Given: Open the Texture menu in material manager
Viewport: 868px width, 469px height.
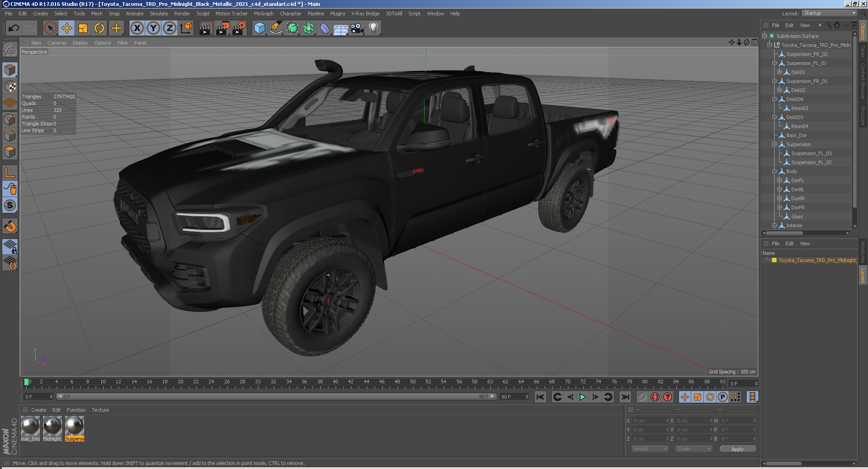Looking at the screenshot, I should [100, 410].
